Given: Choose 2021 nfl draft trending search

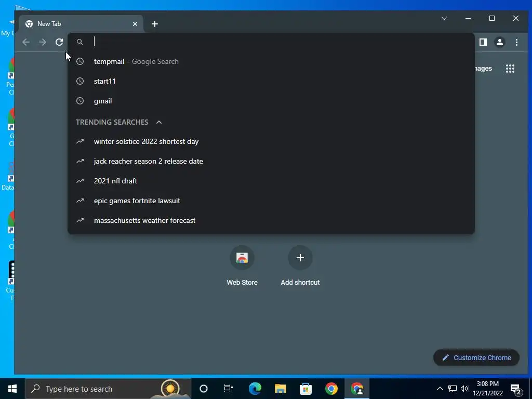Looking at the screenshot, I should 271,181.
